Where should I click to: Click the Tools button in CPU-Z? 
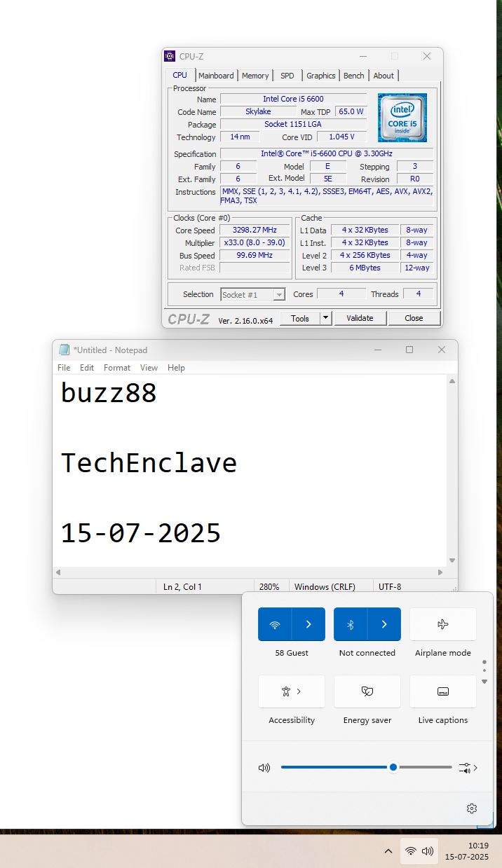300,318
